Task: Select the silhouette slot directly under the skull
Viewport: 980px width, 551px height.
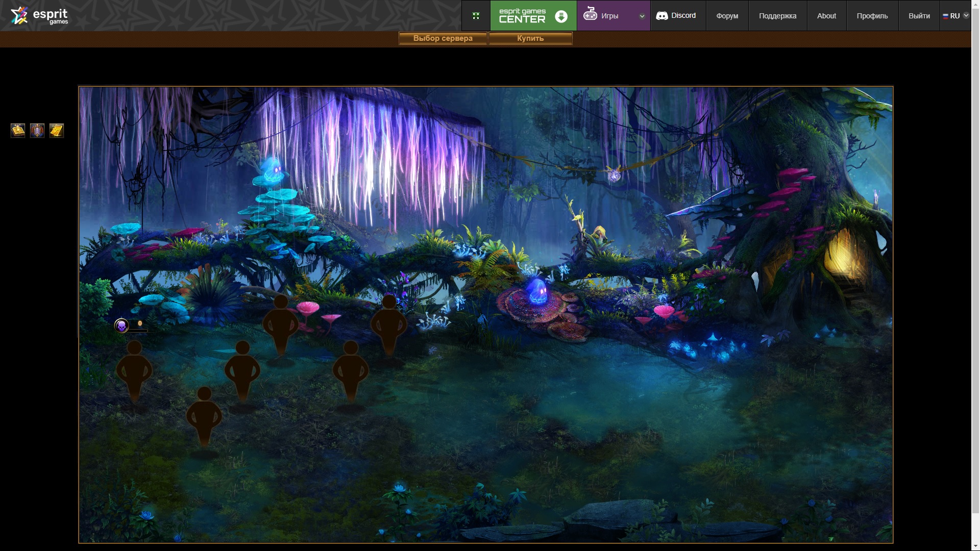Action: (x=134, y=371)
